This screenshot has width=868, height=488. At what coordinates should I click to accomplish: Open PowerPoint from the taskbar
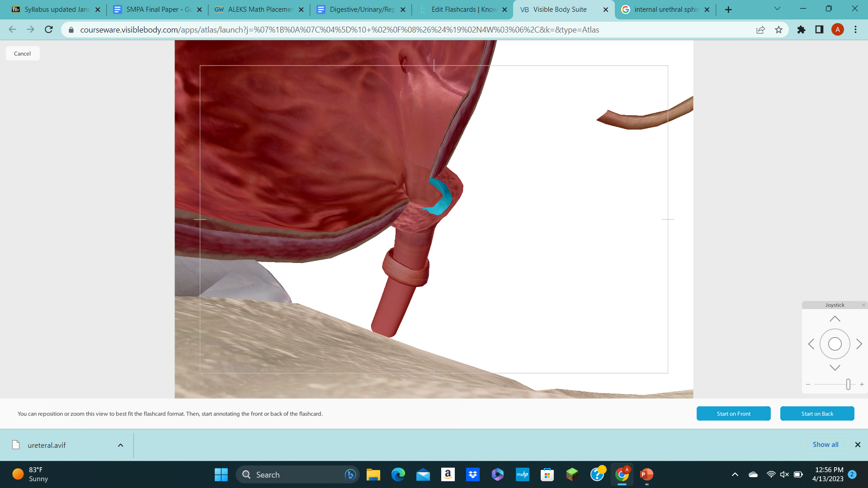pyautogui.click(x=646, y=474)
